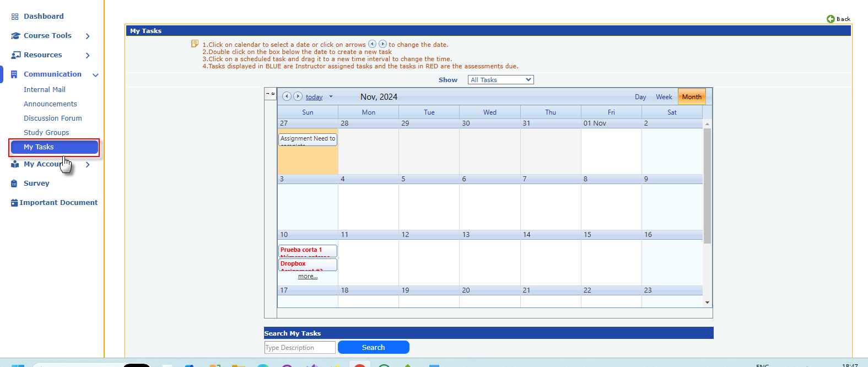This screenshot has width=868, height=367.
Task: Open the Show All Tasks dropdown
Action: click(500, 80)
